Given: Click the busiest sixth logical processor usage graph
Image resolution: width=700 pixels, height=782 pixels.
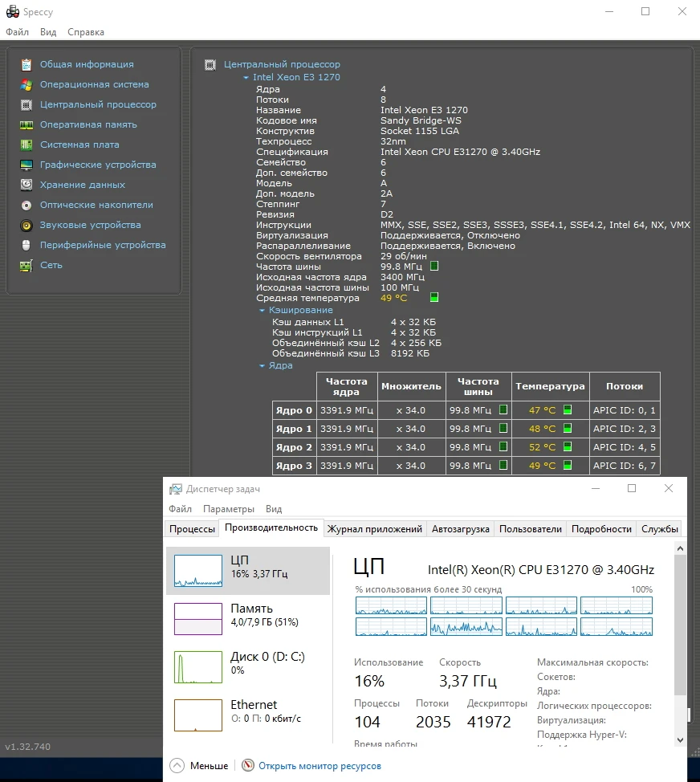Looking at the screenshot, I should pyautogui.click(x=466, y=627).
